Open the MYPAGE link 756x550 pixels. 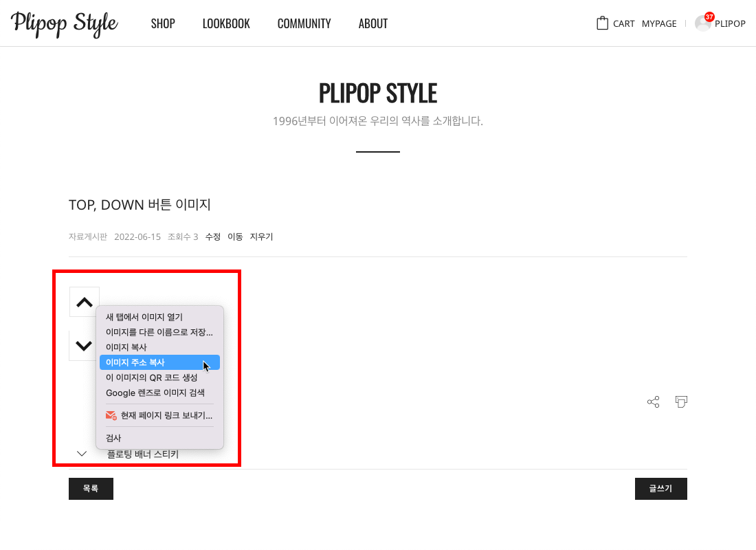tap(659, 23)
